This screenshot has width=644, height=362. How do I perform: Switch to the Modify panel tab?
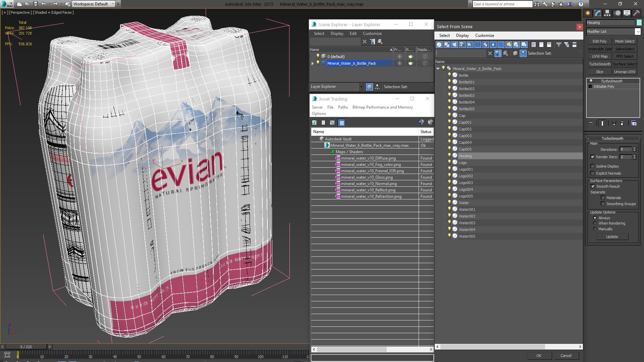click(x=598, y=13)
